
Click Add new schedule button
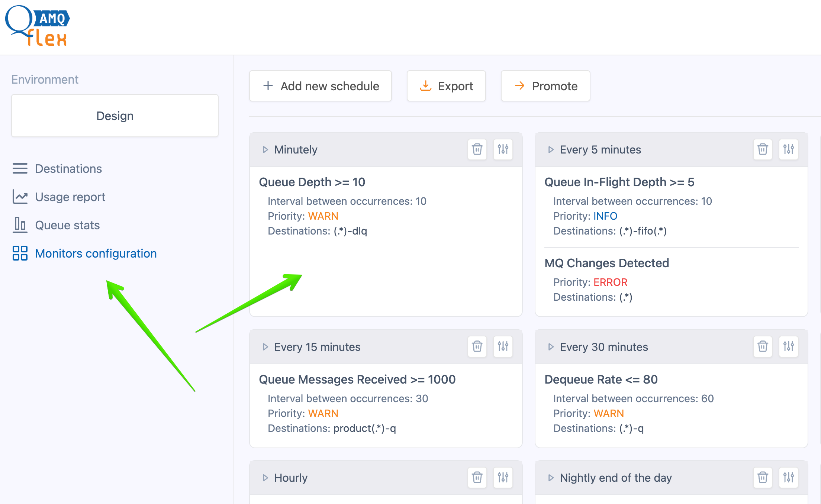[321, 86]
